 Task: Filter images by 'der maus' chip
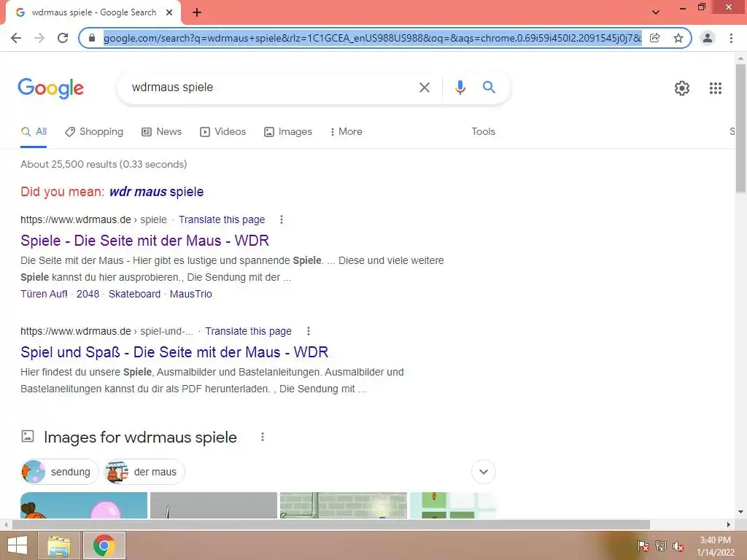pyautogui.click(x=144, y=472)
